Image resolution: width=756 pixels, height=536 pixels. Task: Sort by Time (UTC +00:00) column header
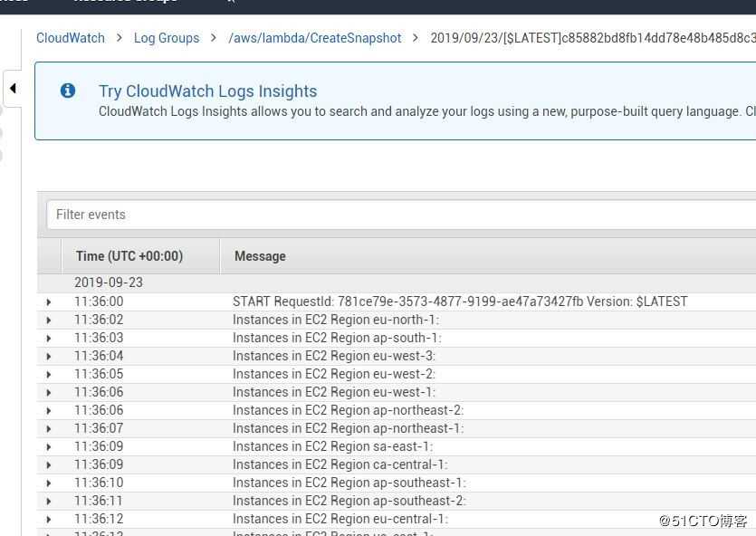129,256
